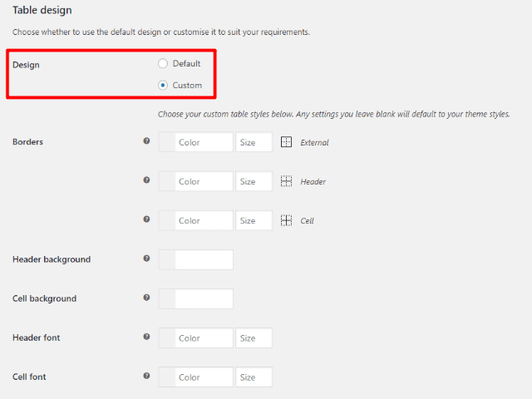Open Cell font color swatch
532x399 pixels.
pyautogui.click(x=166, y=377)
